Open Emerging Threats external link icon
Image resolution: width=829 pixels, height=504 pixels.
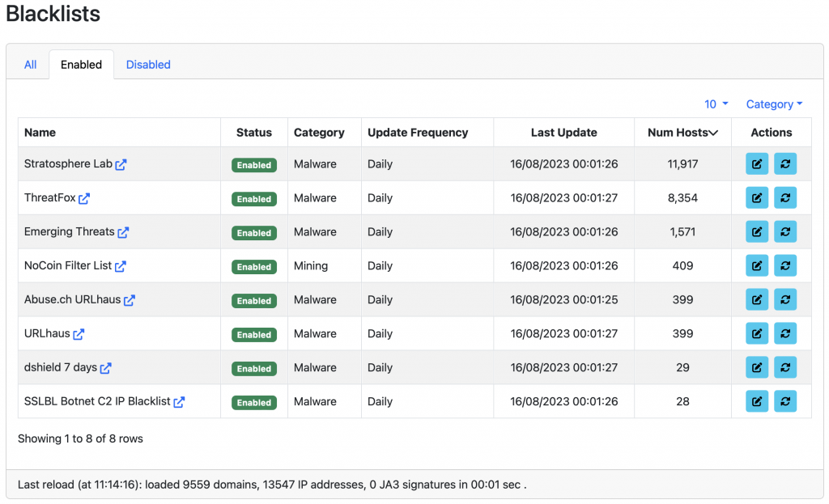point(123,232)
